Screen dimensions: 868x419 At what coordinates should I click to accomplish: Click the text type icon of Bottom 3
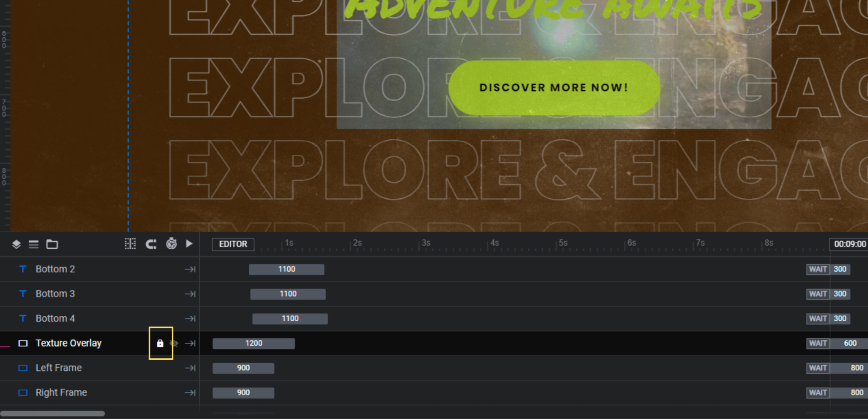[23, 294]
